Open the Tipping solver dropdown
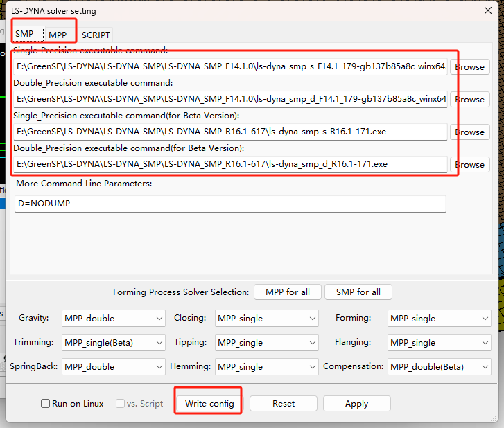504x428 pixels. tap(267, 343)
